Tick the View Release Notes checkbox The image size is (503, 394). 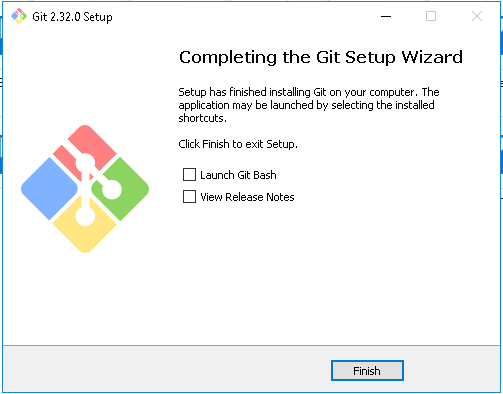(x=189, y=197)
